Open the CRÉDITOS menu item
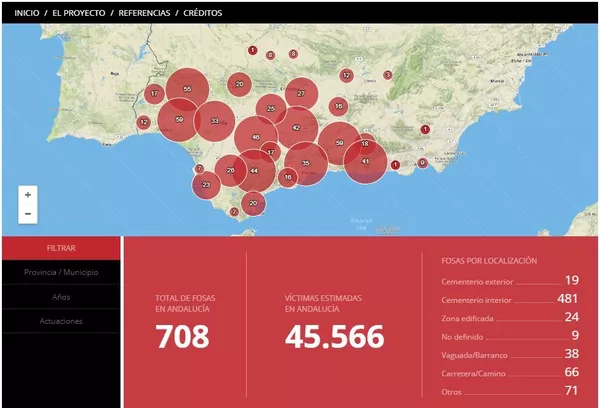600x408 pixels. click(202, 13)
